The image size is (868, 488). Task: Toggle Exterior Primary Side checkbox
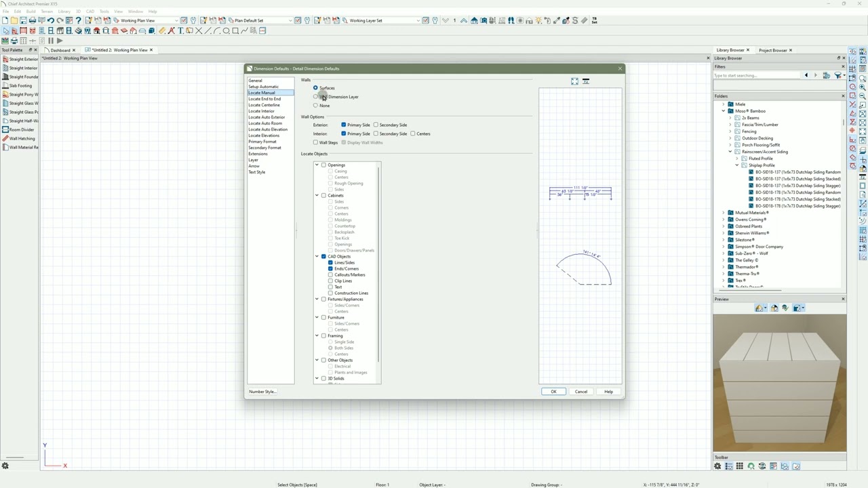point(344,125)
